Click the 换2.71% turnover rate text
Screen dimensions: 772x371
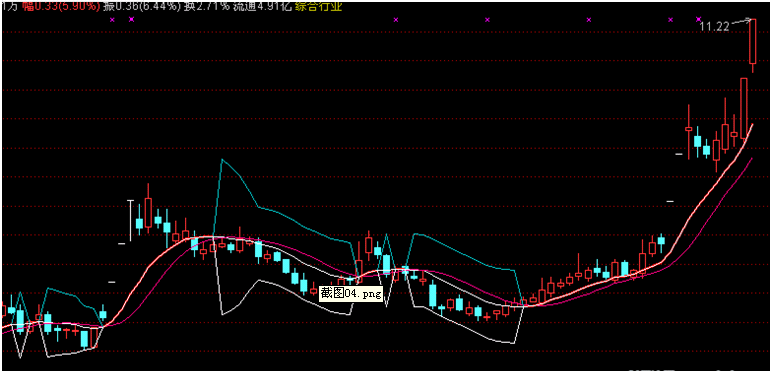pyautogui.click(x=207, y=6)
